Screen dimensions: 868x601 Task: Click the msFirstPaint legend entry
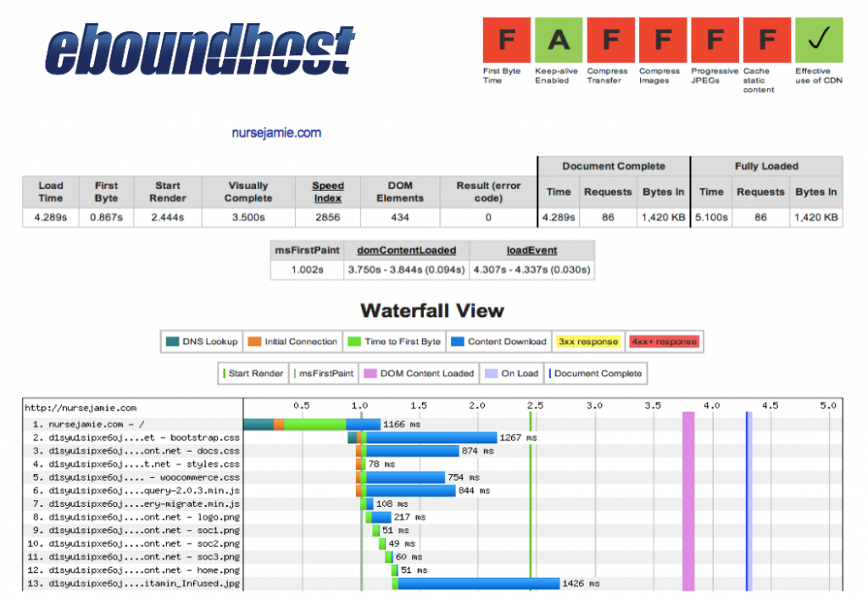tap(324, 374)
